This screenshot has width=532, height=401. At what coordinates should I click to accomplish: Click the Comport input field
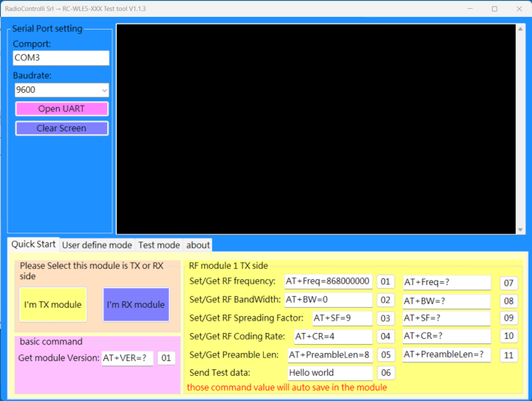tap(61, 58)
